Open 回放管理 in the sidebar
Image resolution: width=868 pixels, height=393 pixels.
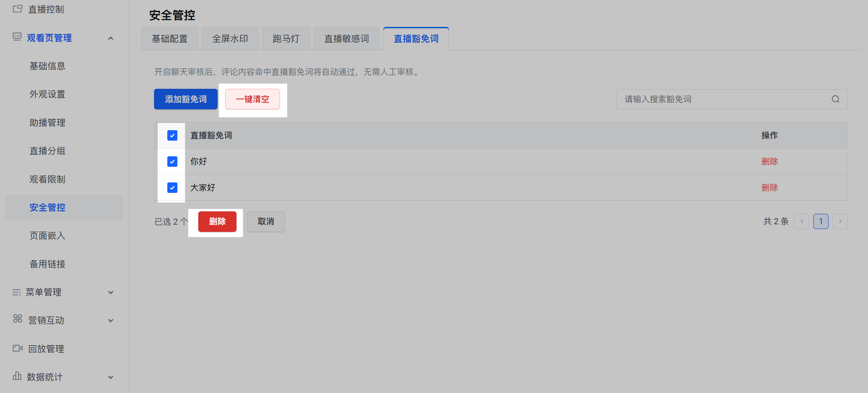(46, 349)
